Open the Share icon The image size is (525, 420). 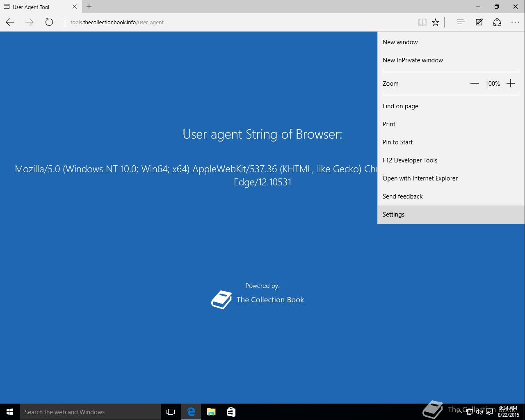coord(497,22)
